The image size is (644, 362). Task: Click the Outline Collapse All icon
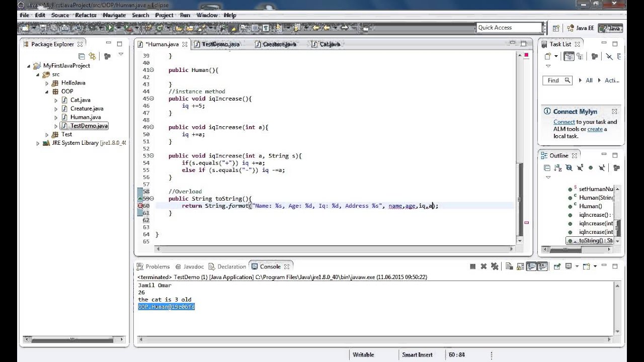tap(547, 168)
